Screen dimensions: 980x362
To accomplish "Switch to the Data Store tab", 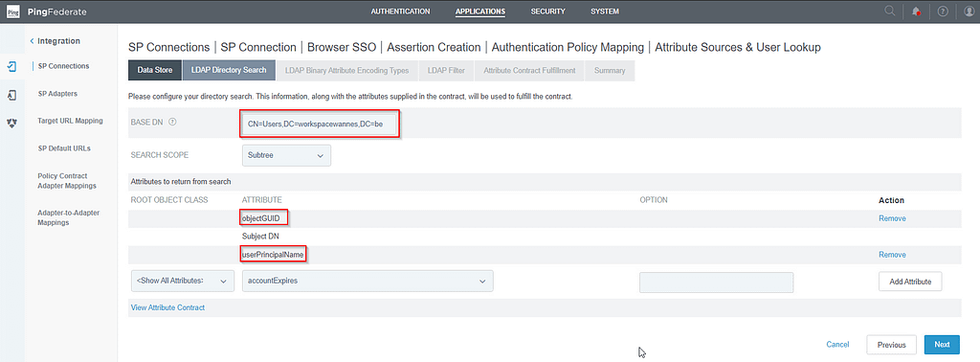I will point(154,71).
